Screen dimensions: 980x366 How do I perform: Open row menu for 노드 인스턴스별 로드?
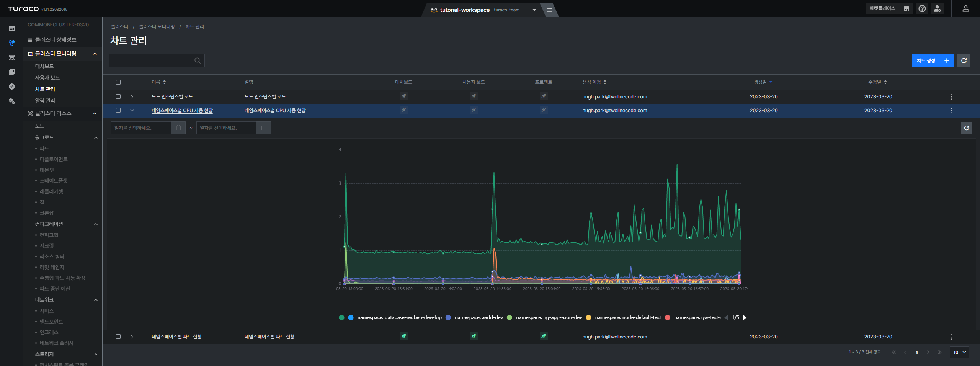pos(951,97)
